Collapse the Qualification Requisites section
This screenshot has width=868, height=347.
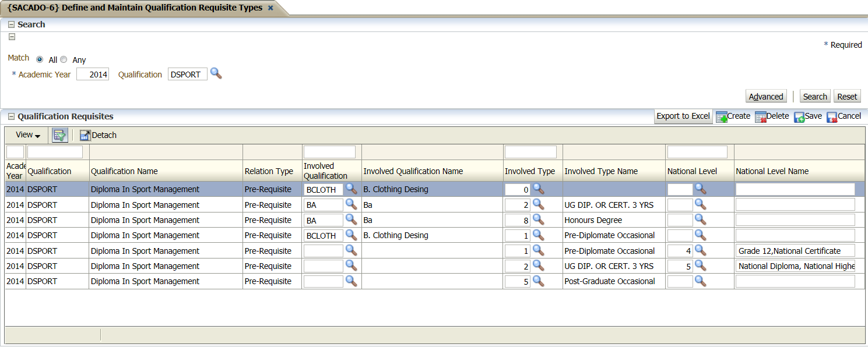click(11, 116)
